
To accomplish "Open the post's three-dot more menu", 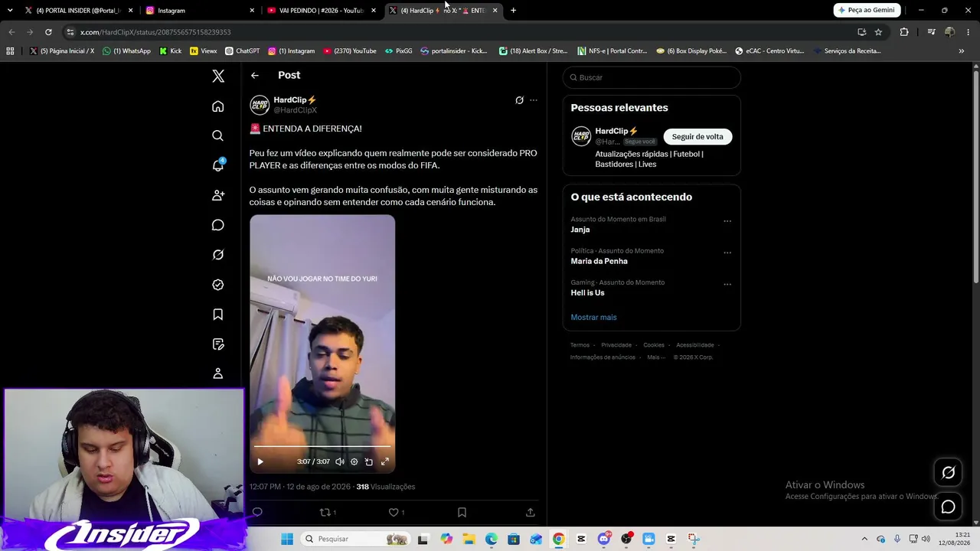I will [534, 100].
